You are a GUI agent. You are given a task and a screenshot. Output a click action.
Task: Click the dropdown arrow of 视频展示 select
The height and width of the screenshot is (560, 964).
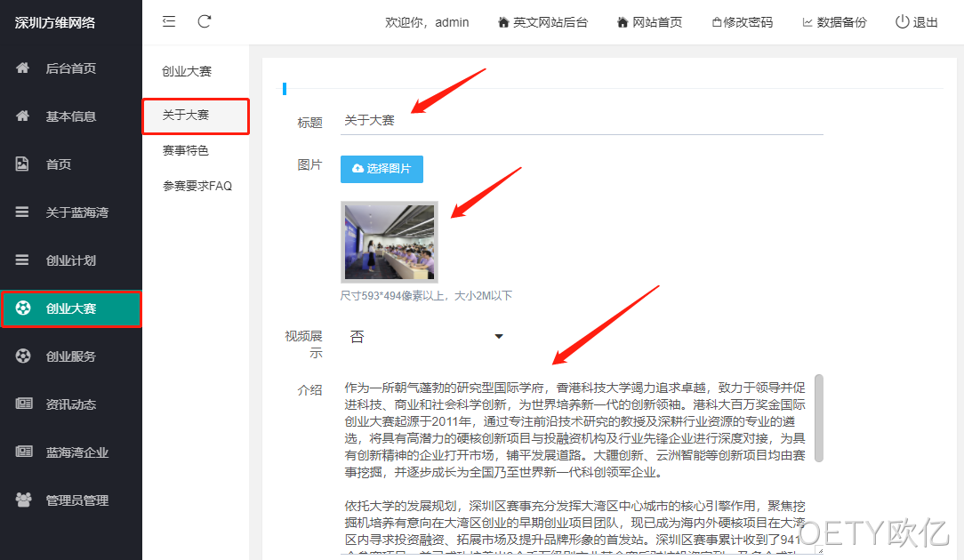pos(499,336)
